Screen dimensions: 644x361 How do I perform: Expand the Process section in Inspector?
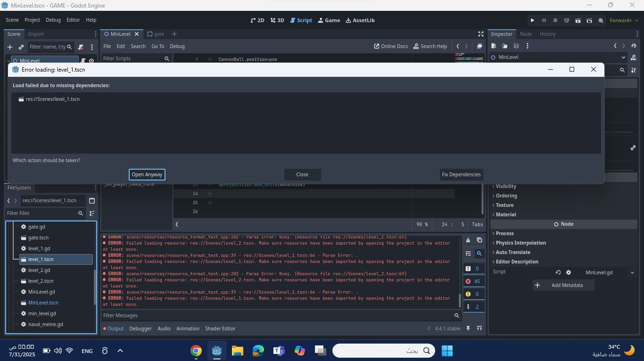tap(504, 233)
